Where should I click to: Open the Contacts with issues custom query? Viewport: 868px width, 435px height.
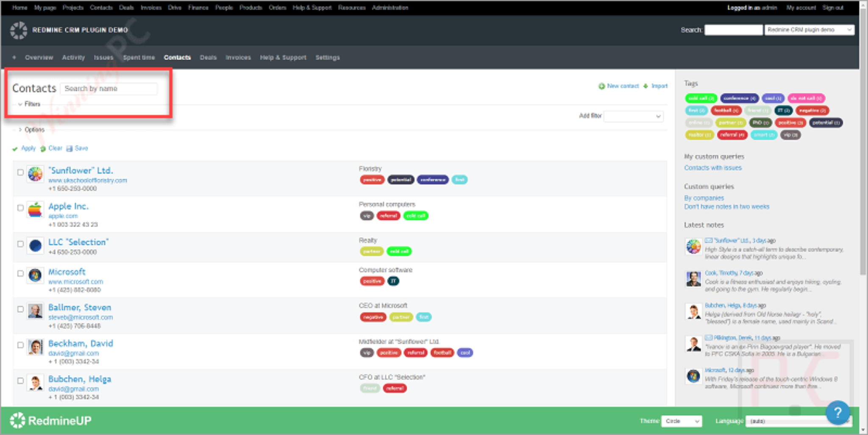(x=713, y=168)
